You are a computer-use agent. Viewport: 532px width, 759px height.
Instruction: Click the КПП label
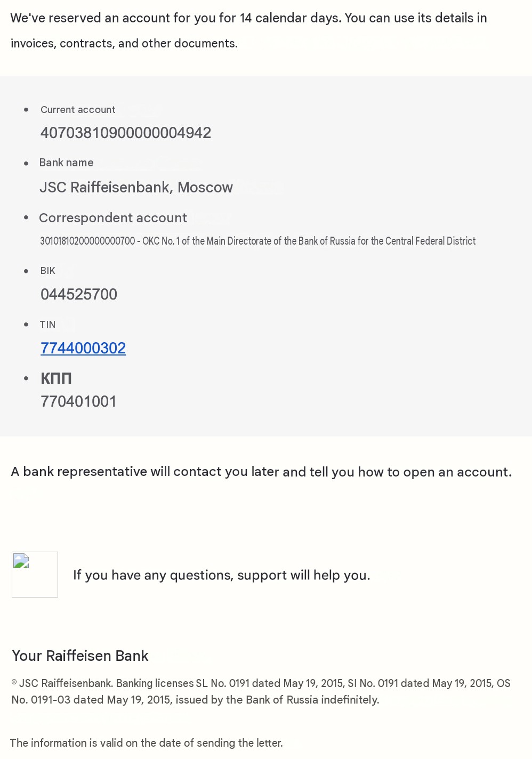pyautogui.click(x=56, y=378)
